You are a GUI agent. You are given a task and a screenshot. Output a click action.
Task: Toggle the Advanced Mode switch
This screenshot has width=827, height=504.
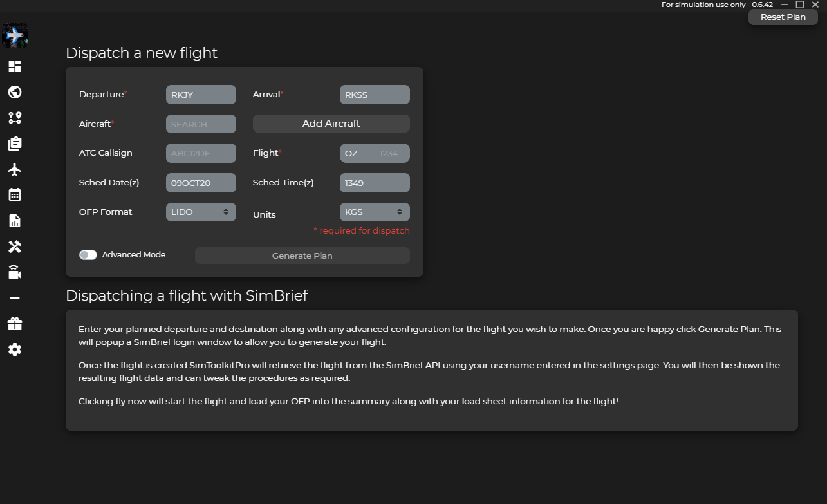coord(88,255)
